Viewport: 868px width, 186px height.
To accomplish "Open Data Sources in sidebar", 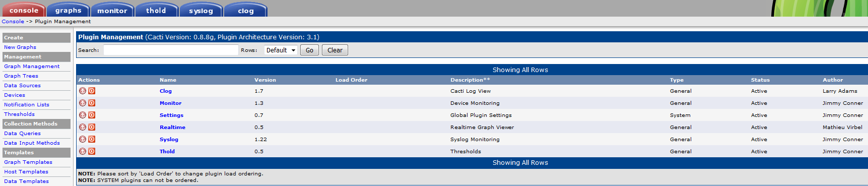I will pyautogui.click(x=22, y=85).
